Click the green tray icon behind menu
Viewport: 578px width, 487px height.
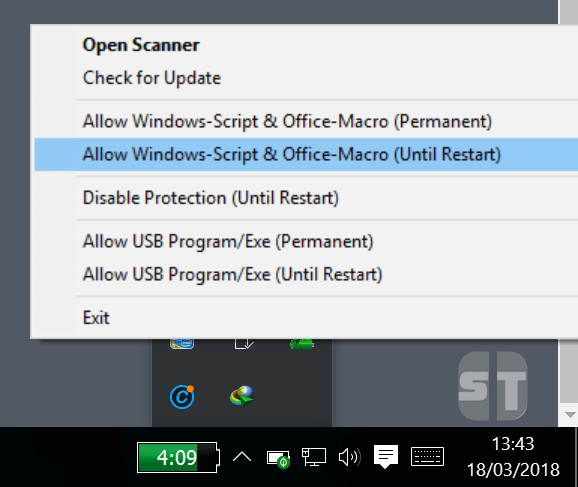(302, 344)
